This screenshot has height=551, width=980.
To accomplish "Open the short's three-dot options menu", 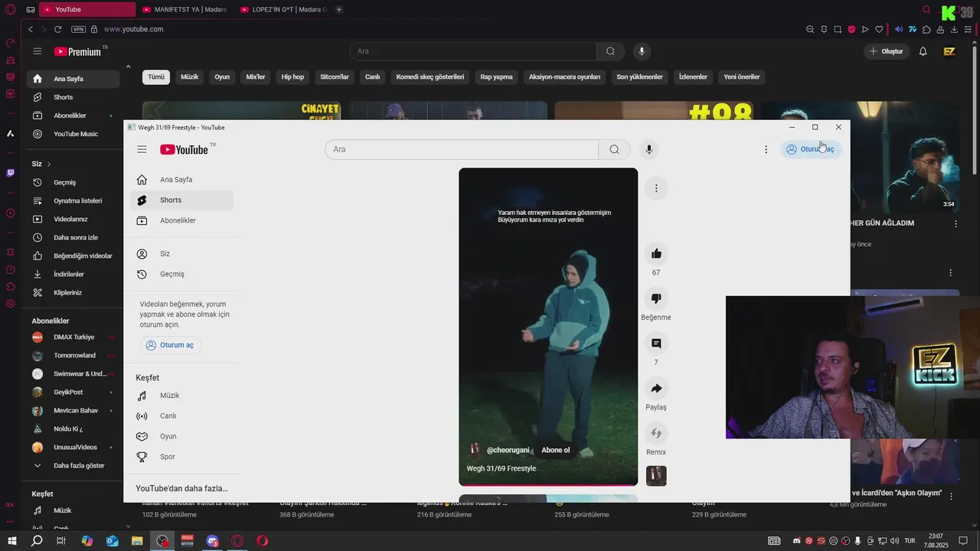I will click(656, 188).
